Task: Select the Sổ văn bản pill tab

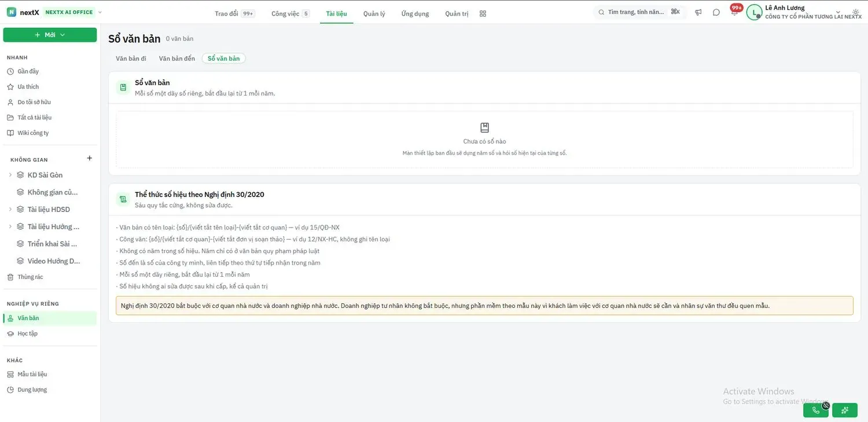Action: pyautogui.click(x=224, y=58)
